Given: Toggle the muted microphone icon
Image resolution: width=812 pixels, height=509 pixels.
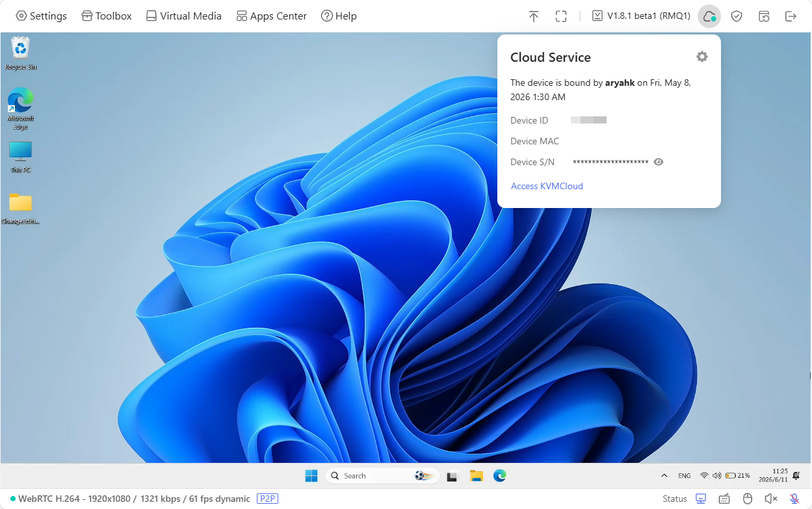Looking at the screenshot, I should pos(794,499).
